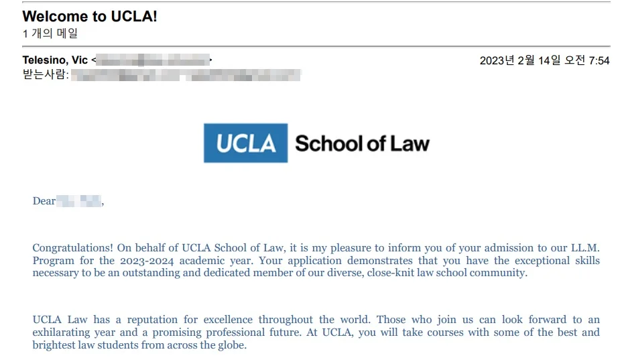Click the blurred sender email address
The height and width of the screenshot is (364, 626).
(x=153, y=60)
